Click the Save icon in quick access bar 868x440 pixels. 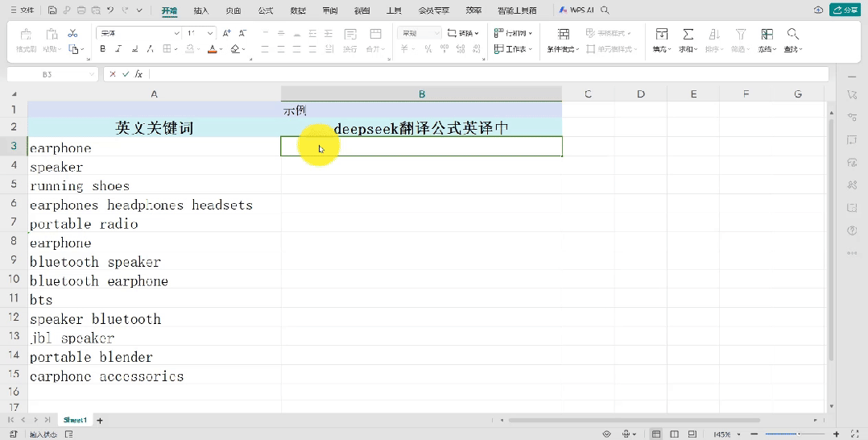[x=52, y=10]
